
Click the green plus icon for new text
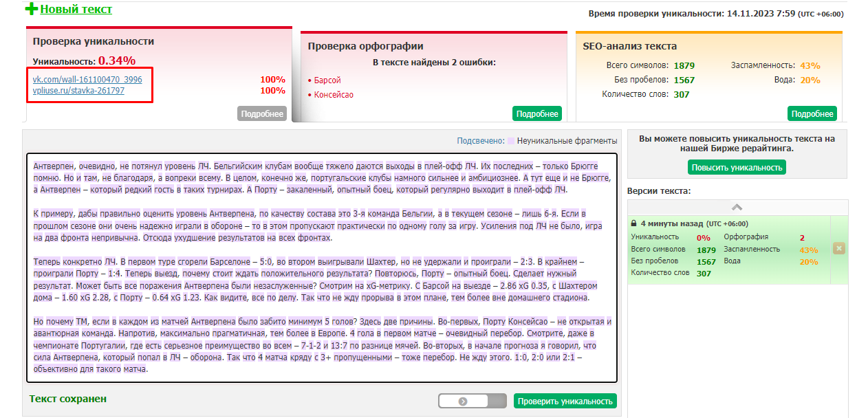32,9
